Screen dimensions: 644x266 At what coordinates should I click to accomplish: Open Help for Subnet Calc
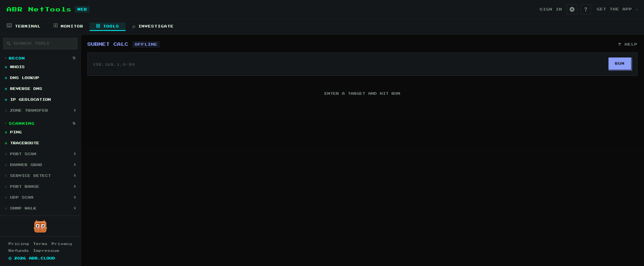(627, 44)
